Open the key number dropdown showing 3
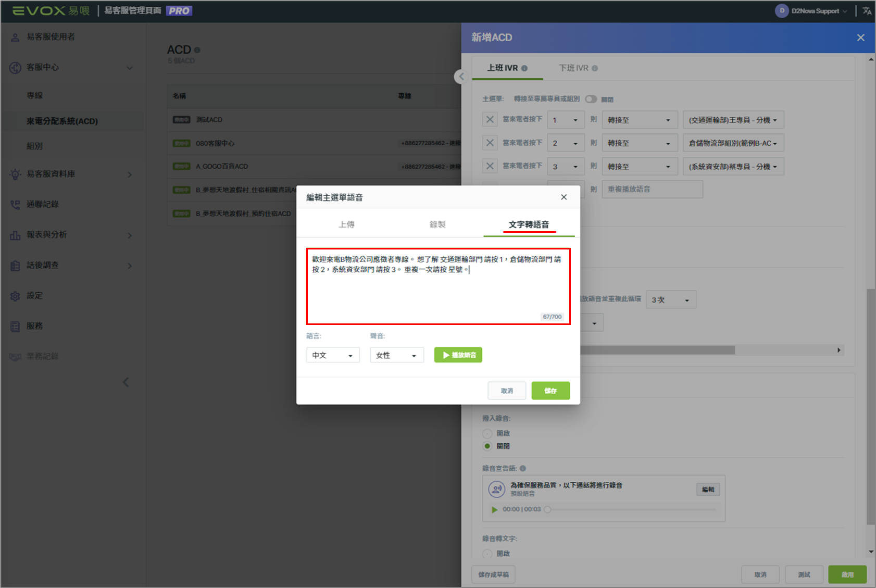This screenshot has height=588, width=876. pyautogui.click(x=566, y=166)
